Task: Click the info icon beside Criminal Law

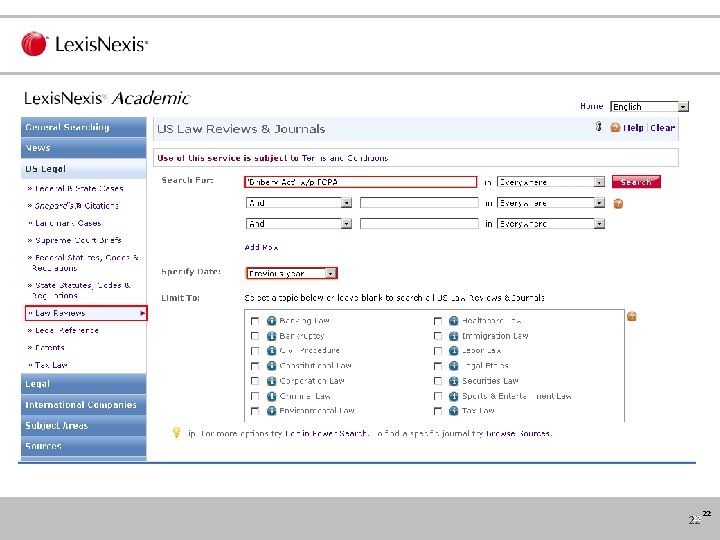Action: pyautogui.click(x=271, y=396)
